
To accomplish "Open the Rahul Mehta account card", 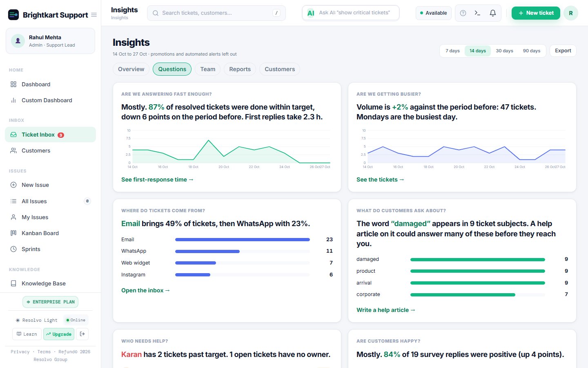I will [x=50, y=41].
